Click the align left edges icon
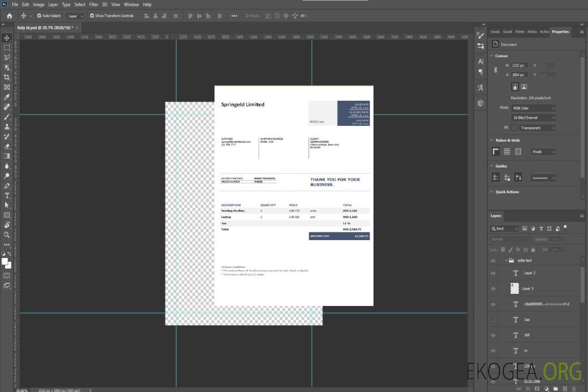588x392 pixels. (146, 16)
